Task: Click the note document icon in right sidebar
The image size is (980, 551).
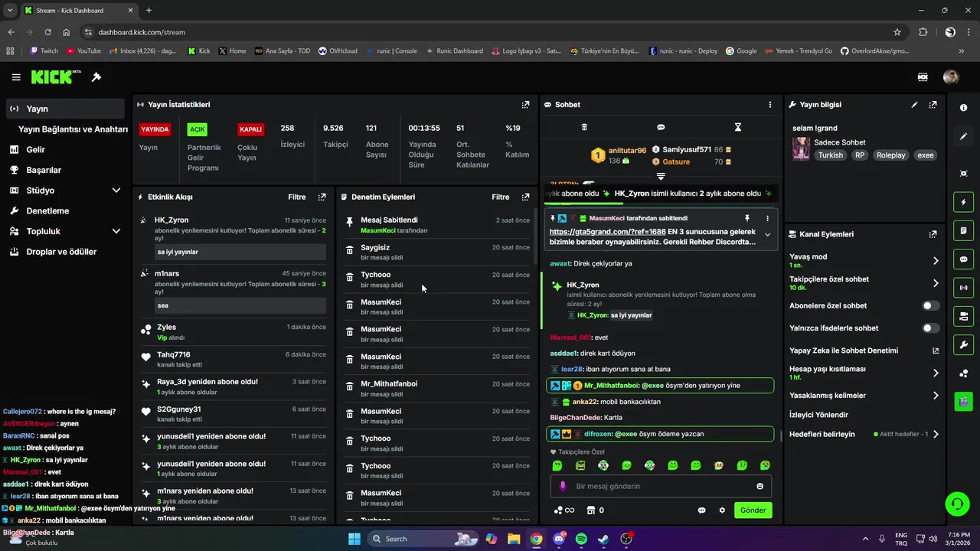Action: click(963, 230)
